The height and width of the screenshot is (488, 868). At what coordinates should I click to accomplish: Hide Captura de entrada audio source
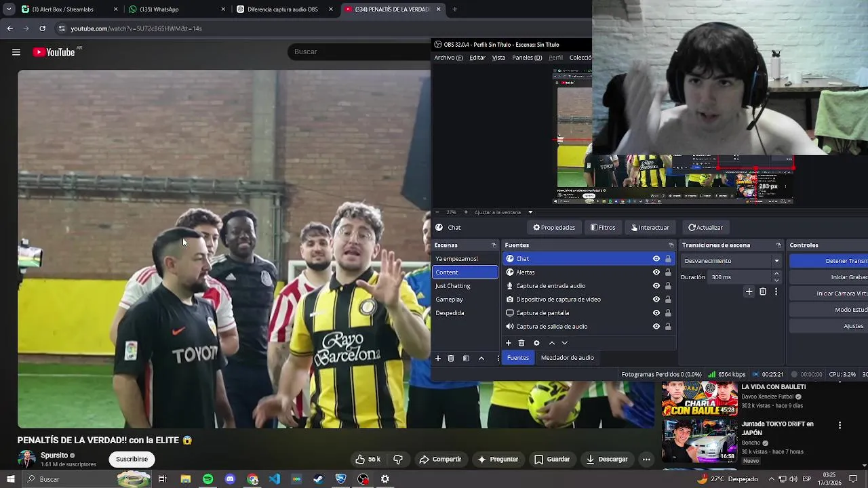click(x=656, y=286)
